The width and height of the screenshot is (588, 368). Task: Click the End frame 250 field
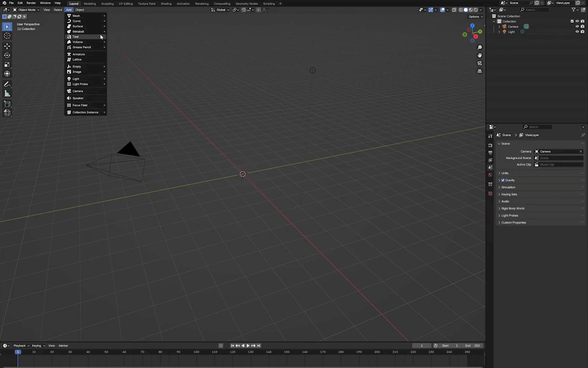tap(472, 346)
